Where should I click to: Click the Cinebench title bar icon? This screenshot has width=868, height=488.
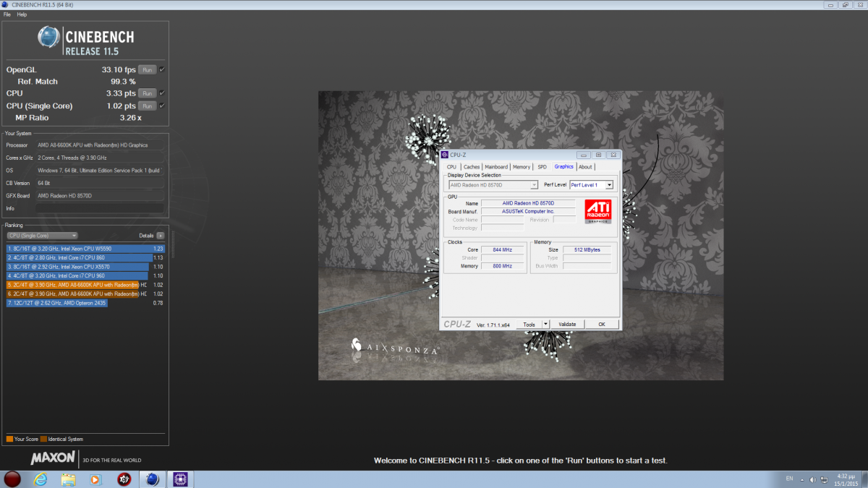pyautogui.click(x=7, y=4)
